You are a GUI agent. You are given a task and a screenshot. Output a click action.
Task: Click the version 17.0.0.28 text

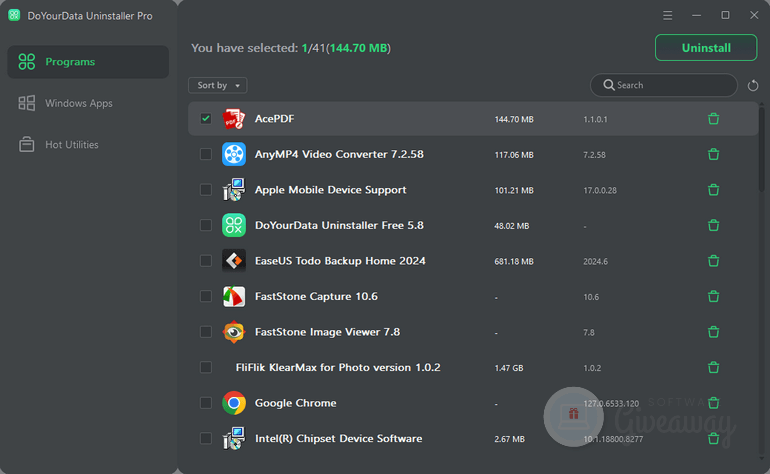pyautogui.click(x=600, y=191)
